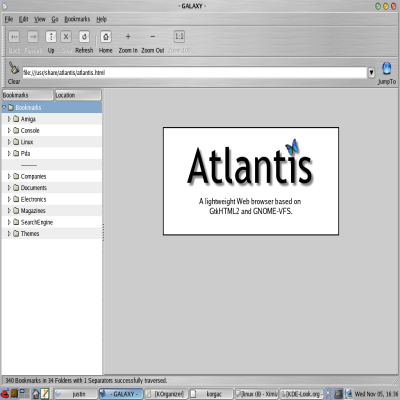Click the Zoom In plus icon

tap(128, 37)
